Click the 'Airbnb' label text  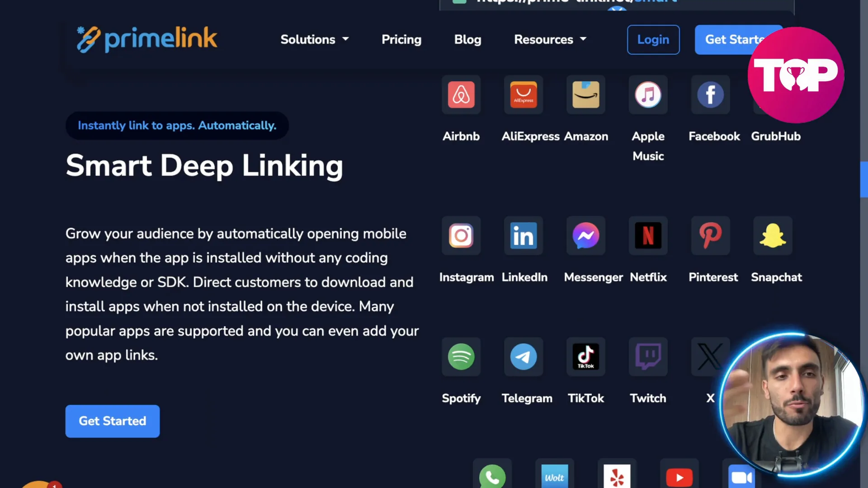(x=461, y=136)
